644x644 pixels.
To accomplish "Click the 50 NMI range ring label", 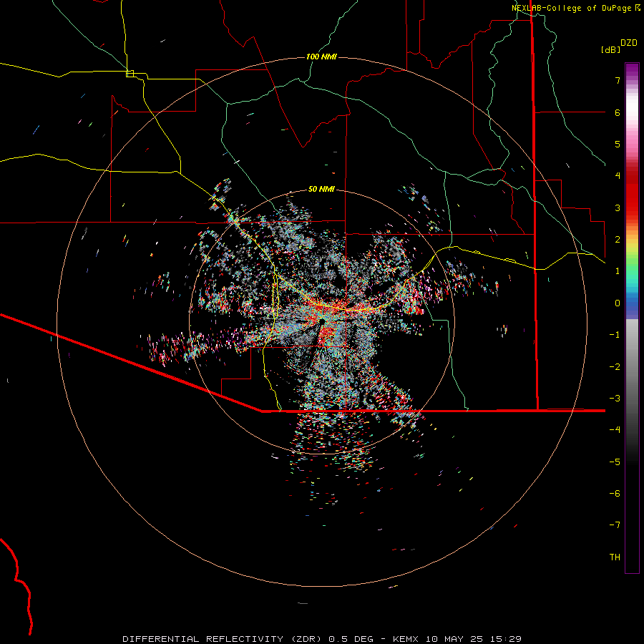I will pyautogui.click(x=321, y=189).
